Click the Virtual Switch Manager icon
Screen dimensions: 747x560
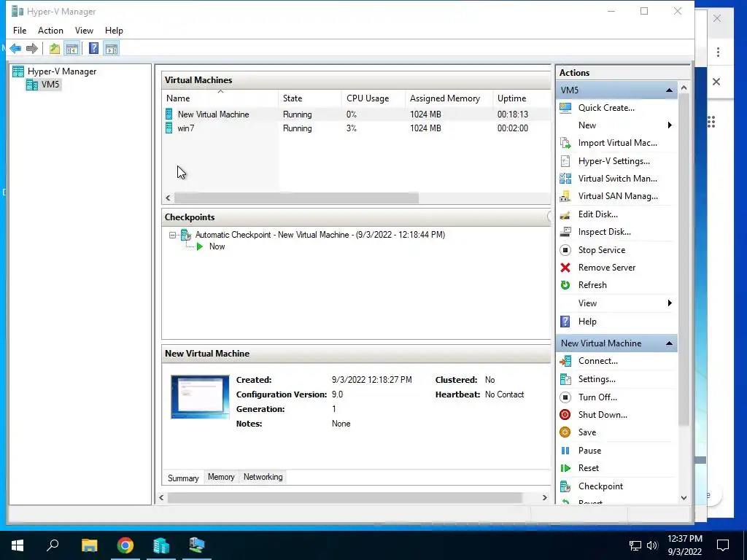point(565,179)
